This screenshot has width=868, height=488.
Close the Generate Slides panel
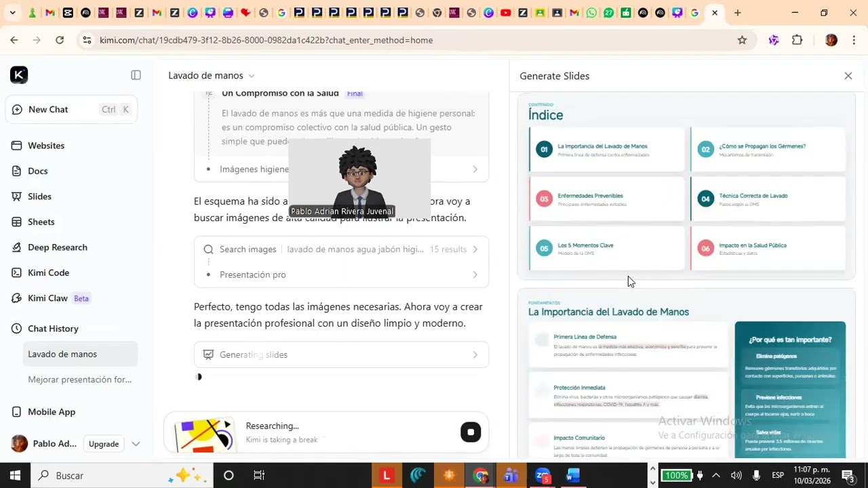[848, 76]
